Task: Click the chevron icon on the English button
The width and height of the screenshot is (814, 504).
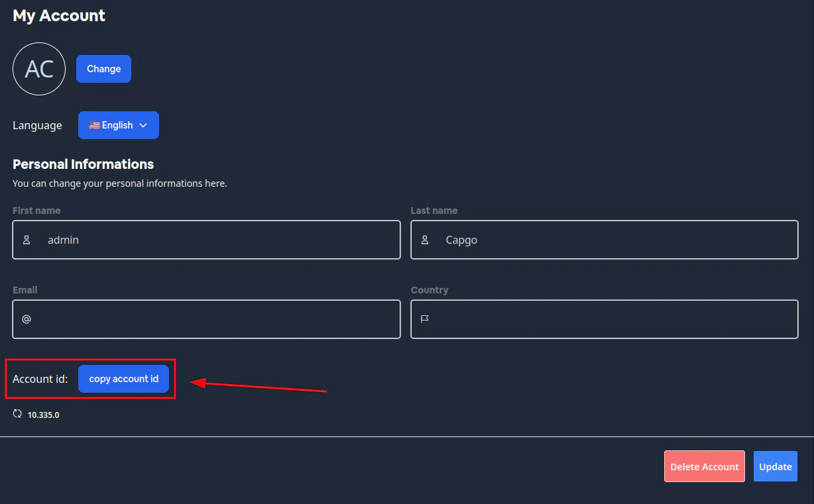Action: [143, 125]
